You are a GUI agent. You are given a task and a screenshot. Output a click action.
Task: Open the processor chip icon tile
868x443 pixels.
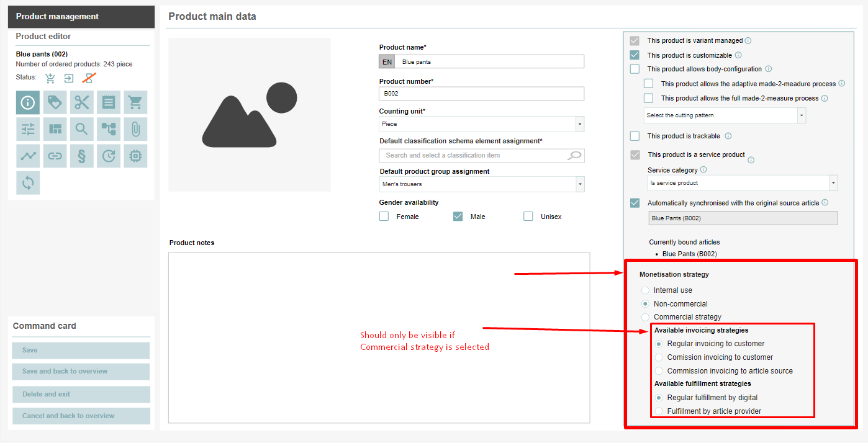click(135, 156)
